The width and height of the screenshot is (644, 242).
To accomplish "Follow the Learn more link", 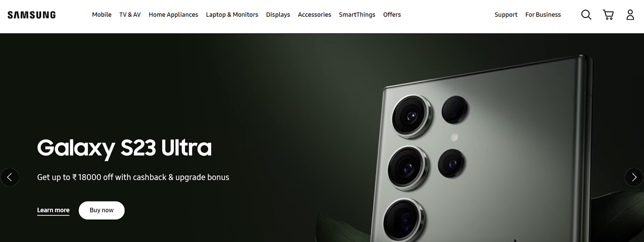I will point(53,210).
